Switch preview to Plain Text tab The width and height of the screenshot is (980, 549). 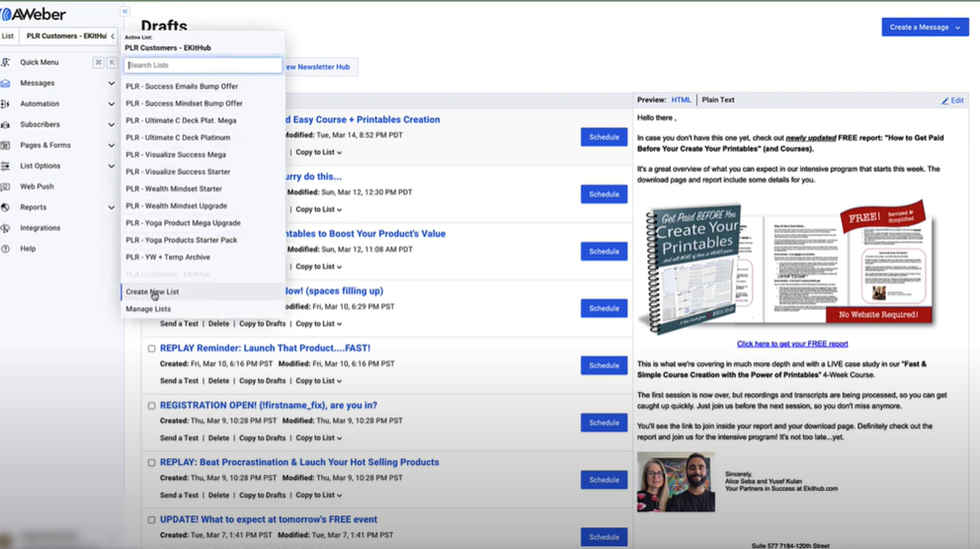[718, 100]
